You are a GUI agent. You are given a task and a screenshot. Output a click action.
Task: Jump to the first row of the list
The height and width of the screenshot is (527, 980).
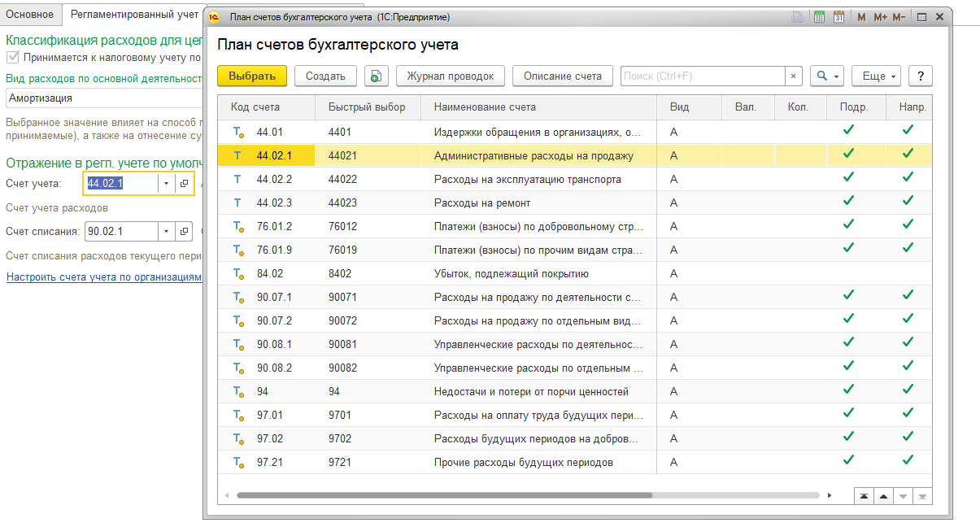[x=864, y=496]
